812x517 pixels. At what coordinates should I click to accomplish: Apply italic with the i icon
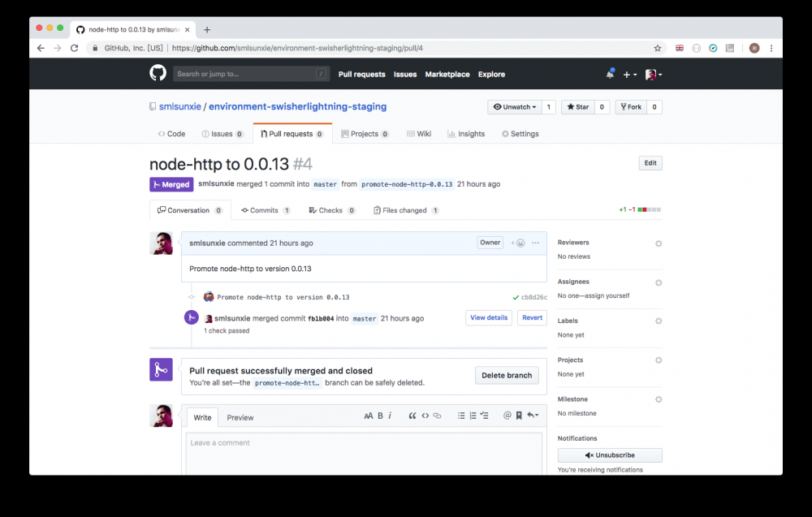tap(390, 416)
